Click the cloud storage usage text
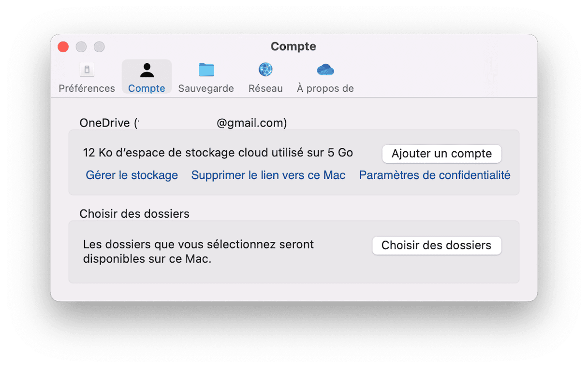This screenshot has height=368, width=588. click(218, 153)
